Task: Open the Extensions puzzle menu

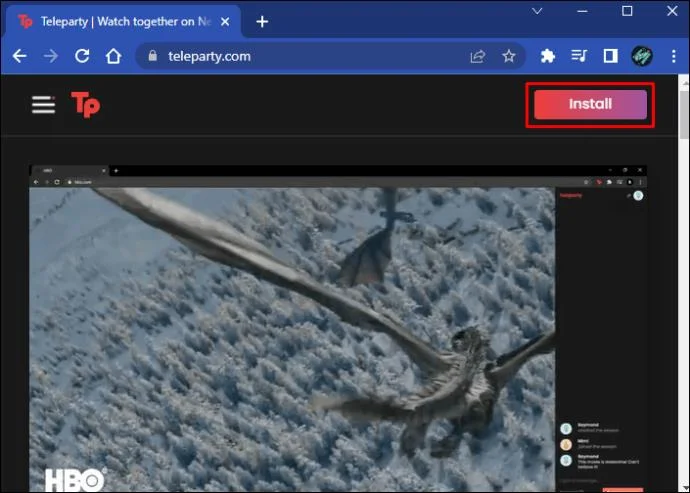Action: tap(547, 56)
